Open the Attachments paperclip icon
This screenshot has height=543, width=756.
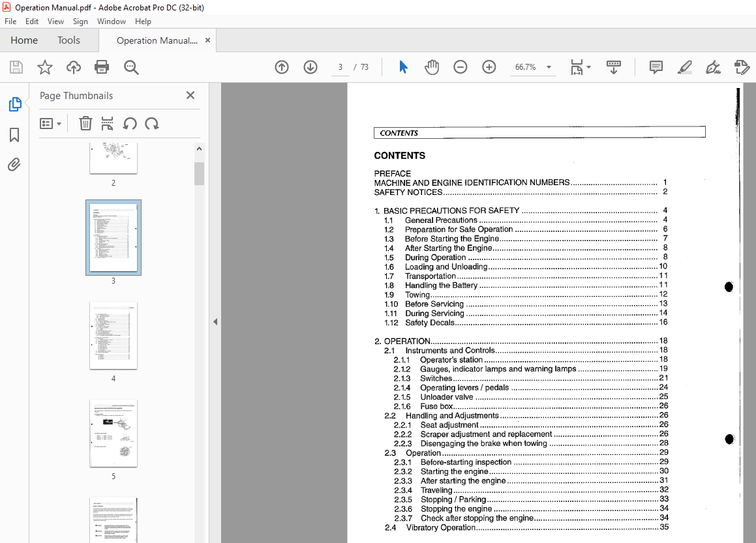click(14, 165)
